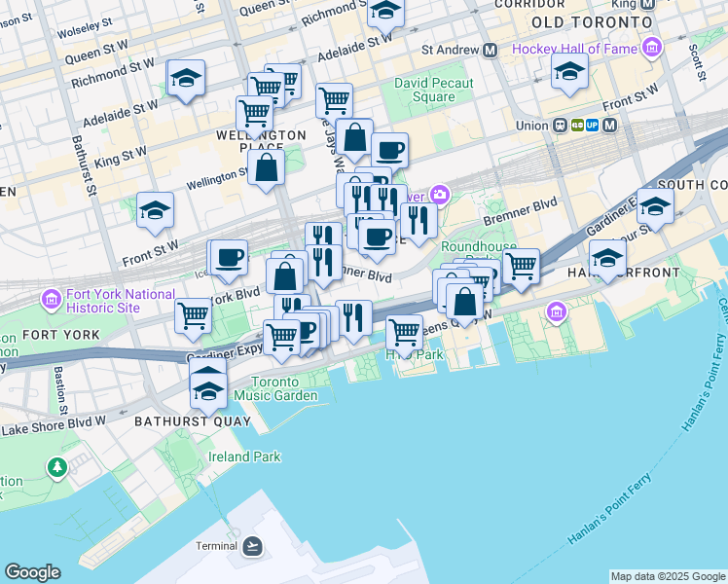
Task: Click the Map data ©2025 Google text
Action: tap(668, 576)
